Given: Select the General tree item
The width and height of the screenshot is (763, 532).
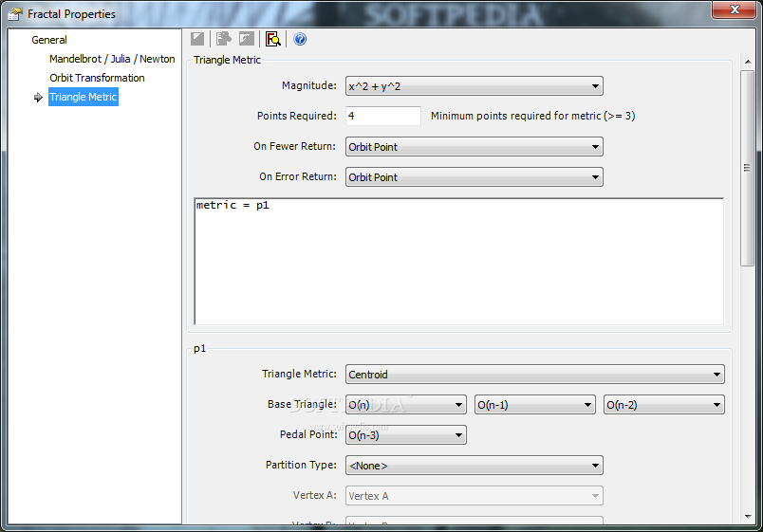Looking at the screenshot, I should (49, 40).
